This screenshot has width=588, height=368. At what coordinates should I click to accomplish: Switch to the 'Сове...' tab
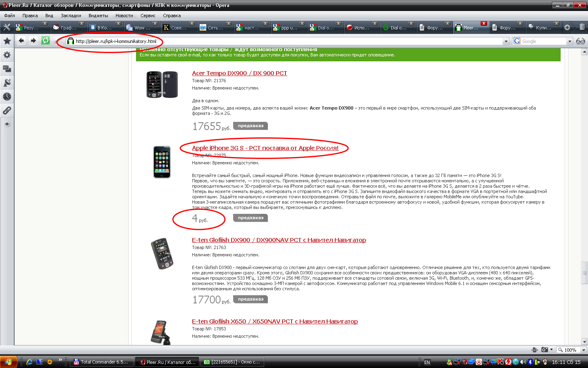point(178,27)
